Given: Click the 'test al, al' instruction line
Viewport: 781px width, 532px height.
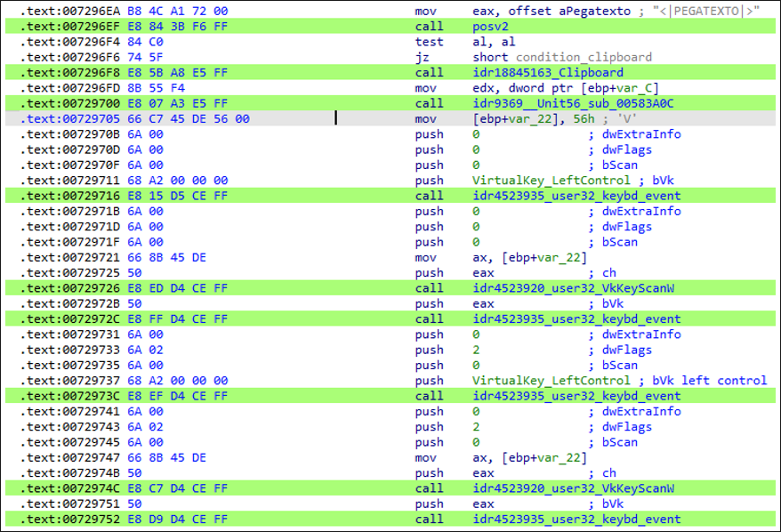Looking at the screenshot, I should [x=465, y=42].
